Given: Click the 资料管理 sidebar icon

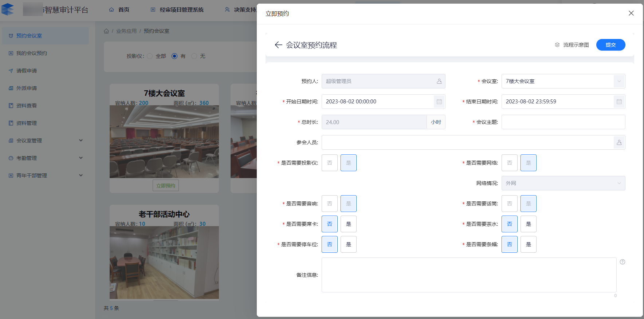Looking at the screenshot, I should [x=11, y=123].
